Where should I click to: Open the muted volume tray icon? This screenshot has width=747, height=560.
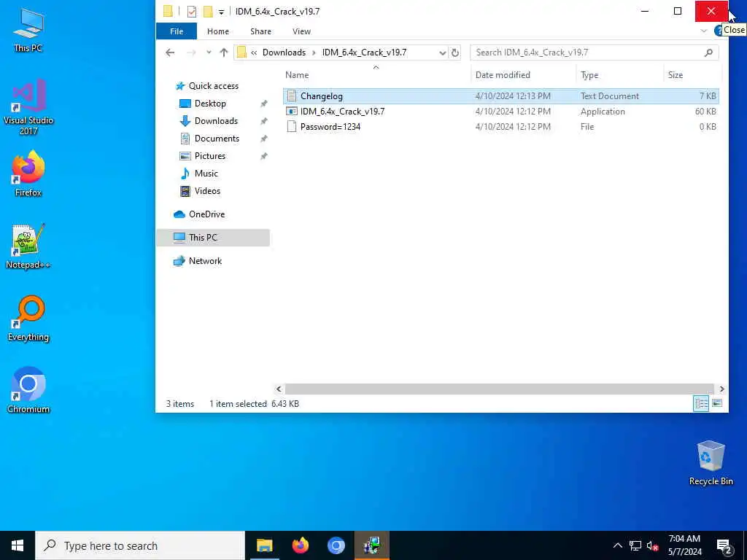[x=653, y=545]
